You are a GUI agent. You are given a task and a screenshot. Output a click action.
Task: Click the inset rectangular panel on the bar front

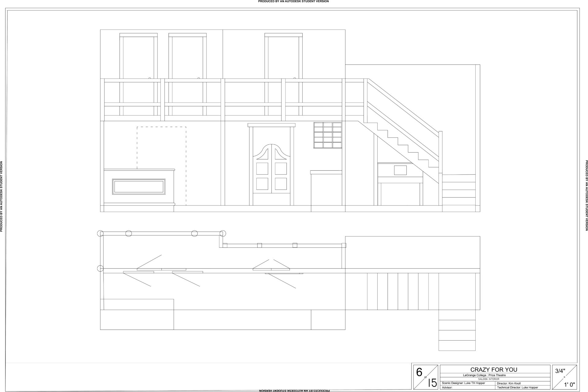click(x=139, y=187)
